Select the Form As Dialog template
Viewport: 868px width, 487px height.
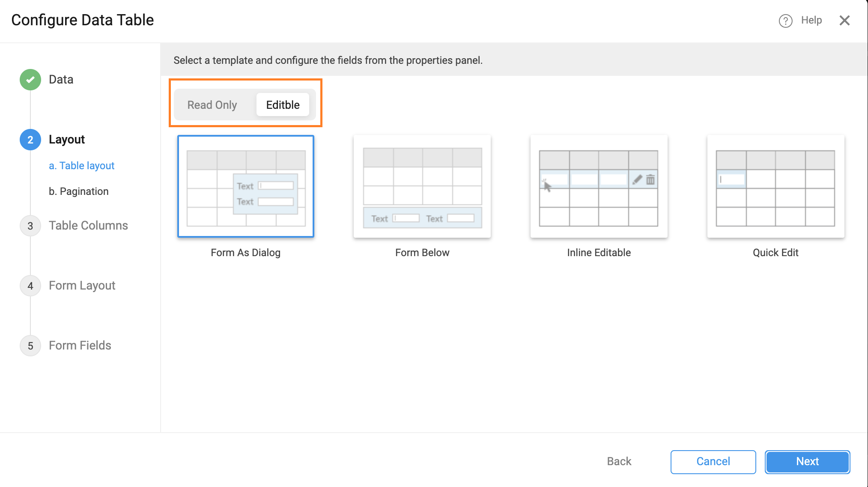point(246,186)
